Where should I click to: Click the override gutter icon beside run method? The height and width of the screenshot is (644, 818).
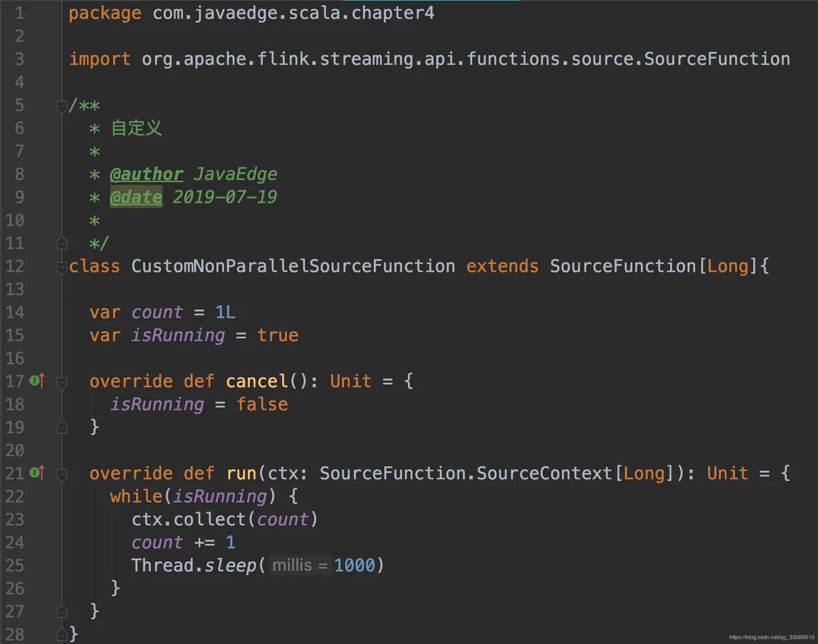tap(37, 473)
